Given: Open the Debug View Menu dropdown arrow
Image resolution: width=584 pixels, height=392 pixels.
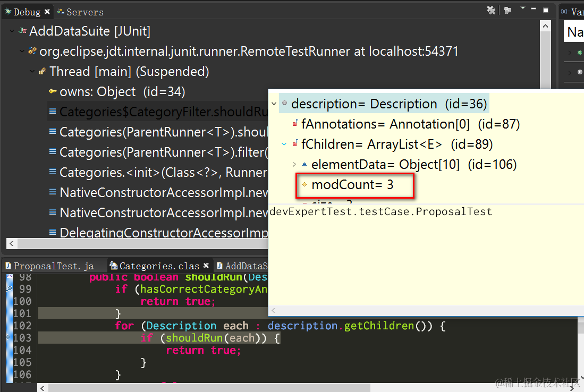Looking at the screenshot, I should coord(522,8).
